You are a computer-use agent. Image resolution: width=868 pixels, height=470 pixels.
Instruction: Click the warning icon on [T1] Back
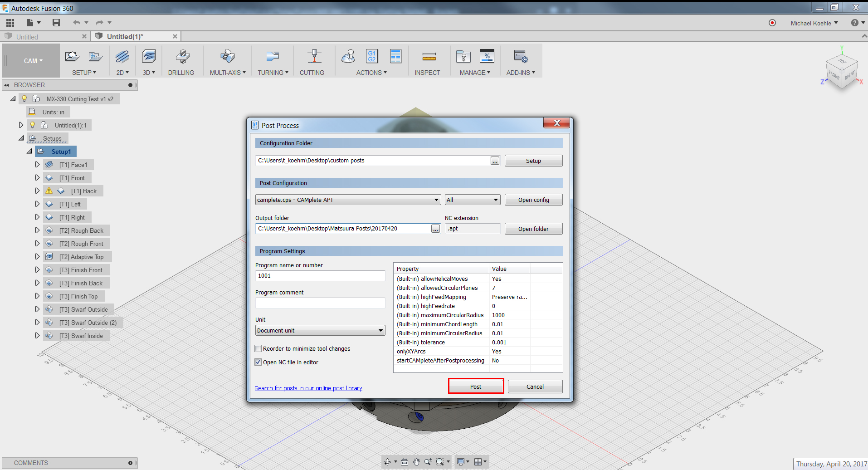tap(49, 191)
